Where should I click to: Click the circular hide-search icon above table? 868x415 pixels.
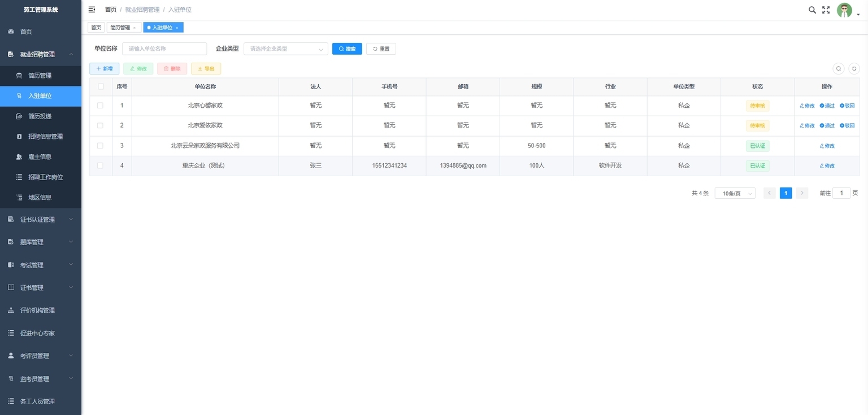coord(839,68)
